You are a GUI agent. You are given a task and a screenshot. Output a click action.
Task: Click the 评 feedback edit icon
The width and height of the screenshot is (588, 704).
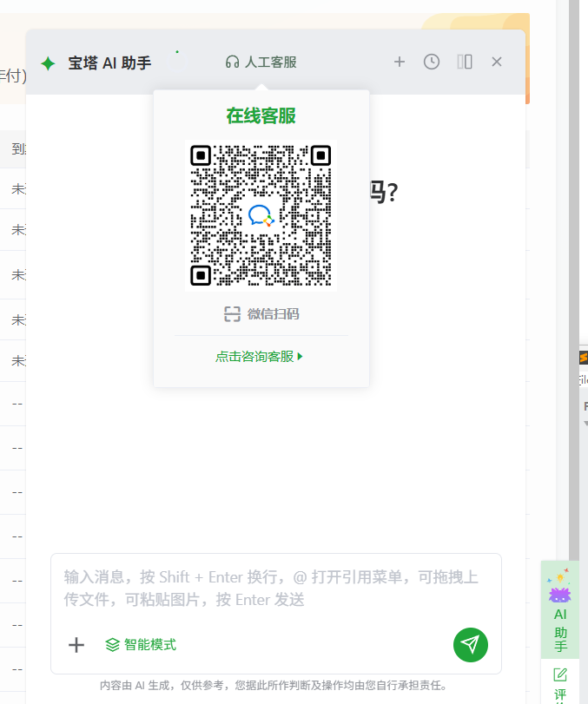(560, 674)
